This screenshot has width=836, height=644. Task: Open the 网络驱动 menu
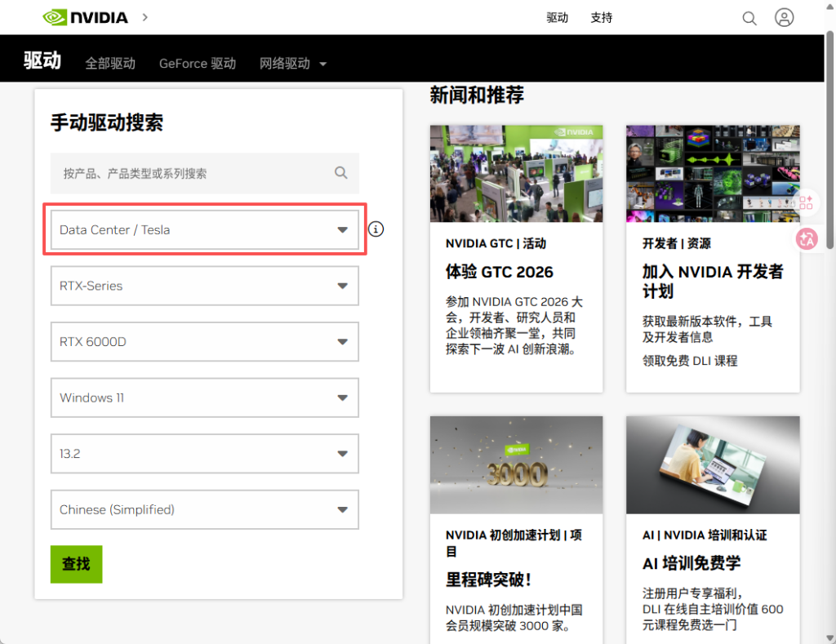[x=292, y=64]
